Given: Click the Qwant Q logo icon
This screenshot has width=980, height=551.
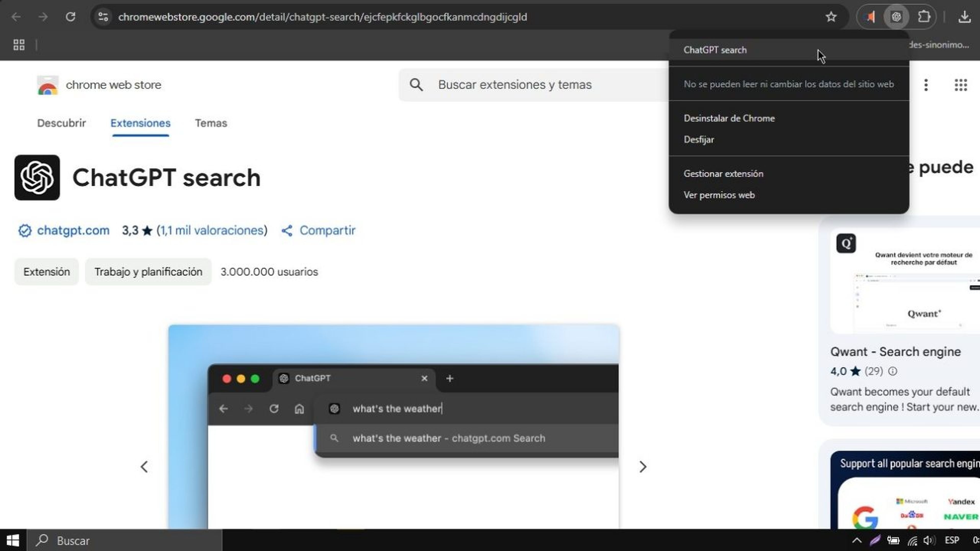Looking at the screenshot, I should (846, 243).
